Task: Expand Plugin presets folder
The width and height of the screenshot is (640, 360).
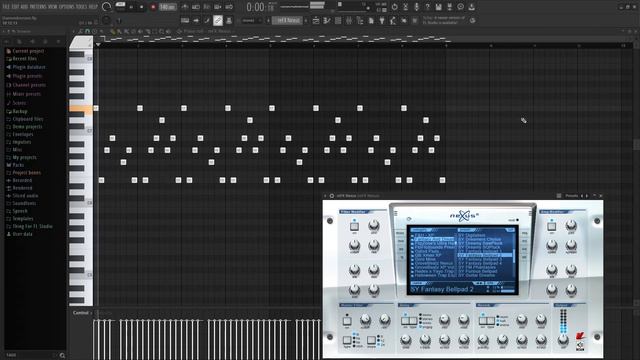Action: pos(27,76)
